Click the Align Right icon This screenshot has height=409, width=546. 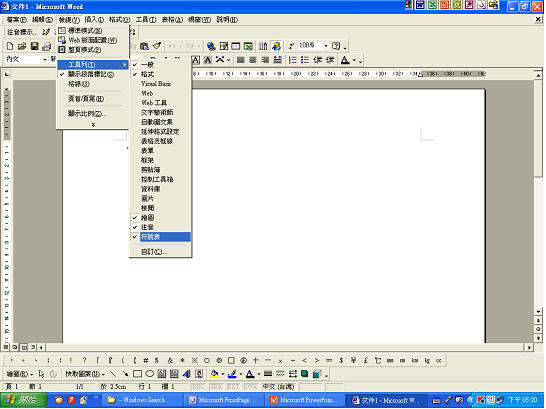(x=265, y=60)
